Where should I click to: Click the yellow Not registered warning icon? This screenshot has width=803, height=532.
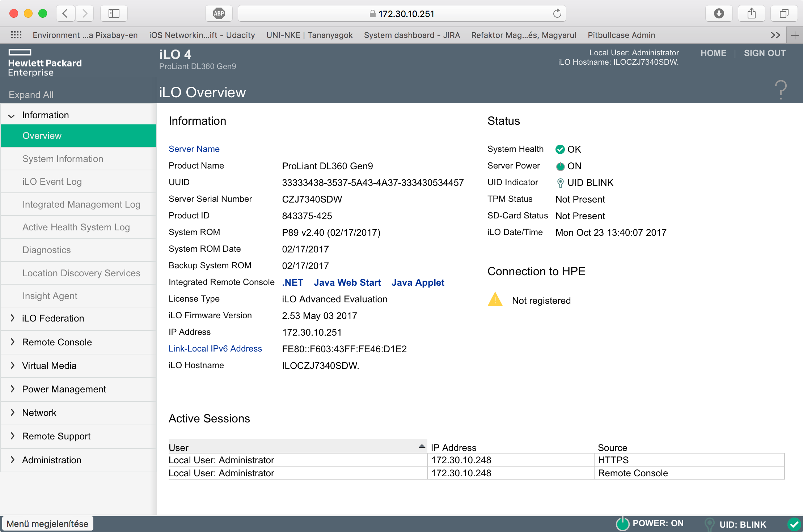[495, 299]
